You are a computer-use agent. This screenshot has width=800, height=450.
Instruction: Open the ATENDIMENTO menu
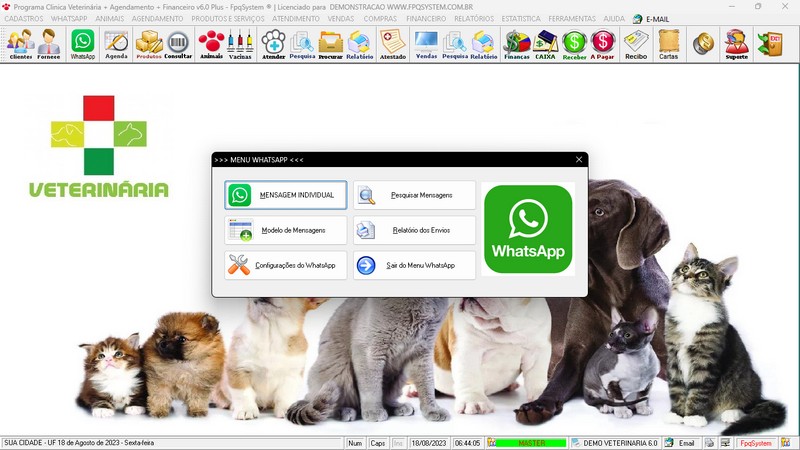click(296, 19)
